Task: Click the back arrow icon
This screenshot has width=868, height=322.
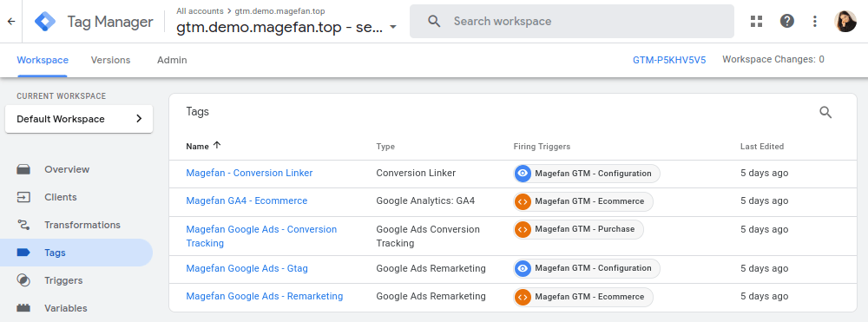Action: [11, 22]
